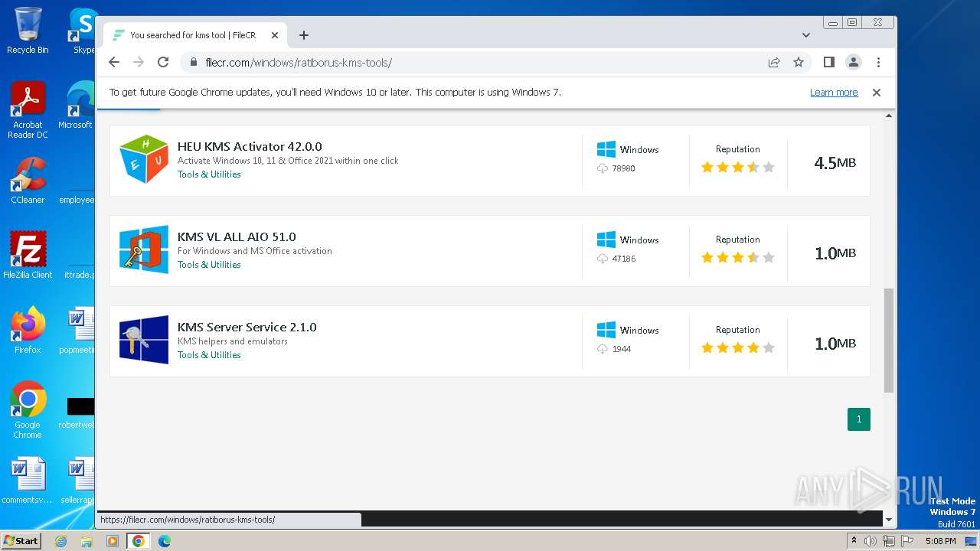The height and width of the screenshot is (551, 980).
Task: Open Google Chrome desktop shortcut
Action: pos(28,410)
